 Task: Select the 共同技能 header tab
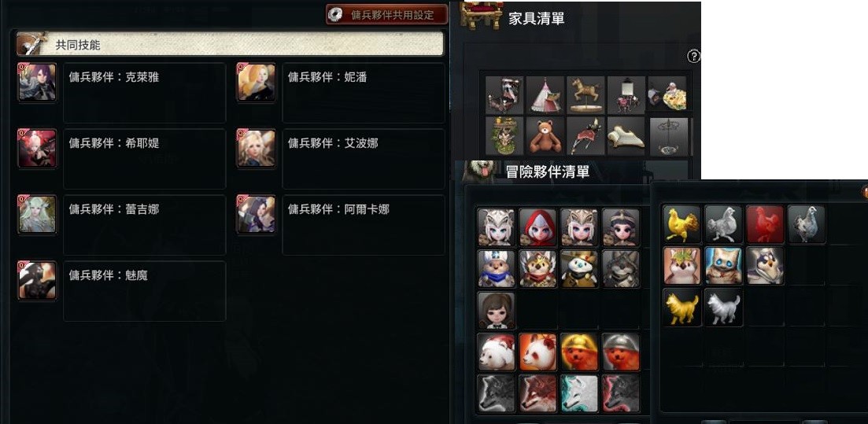click(x=230, y=44)
